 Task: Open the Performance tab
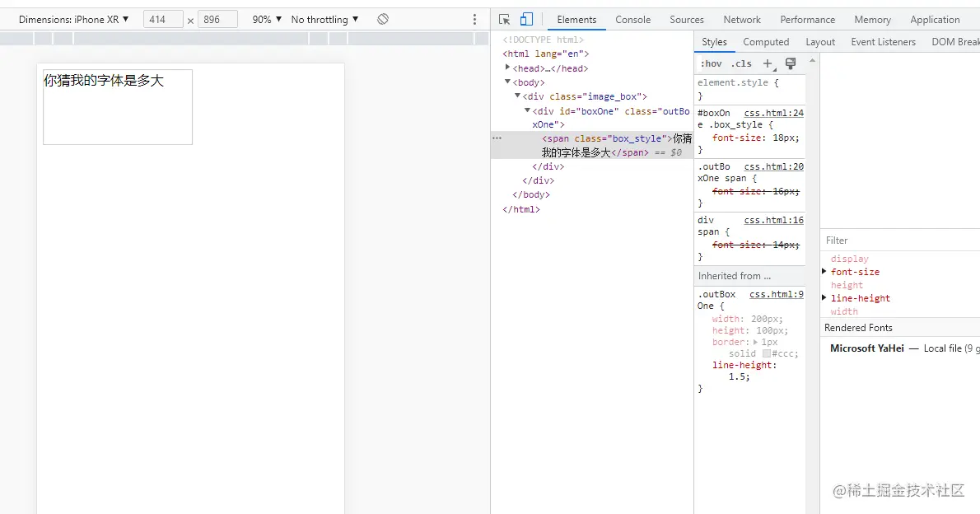pyautogui.click(x=808, y=20)
